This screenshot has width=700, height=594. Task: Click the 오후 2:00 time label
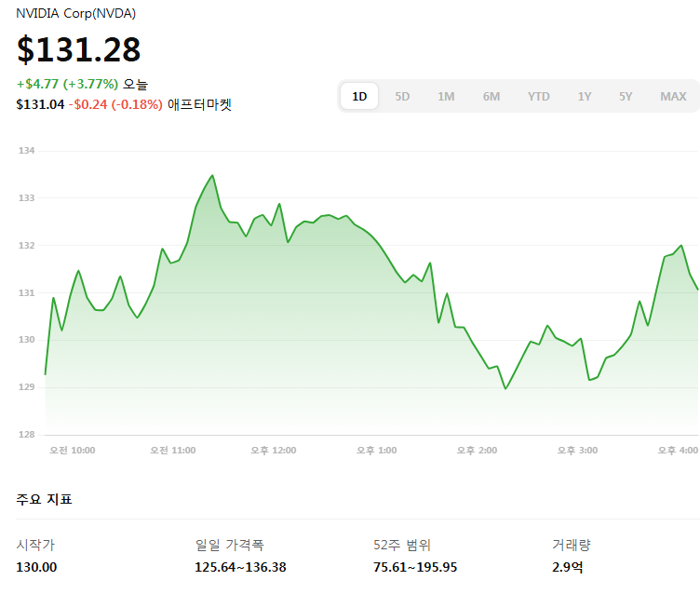pos(477,451)
